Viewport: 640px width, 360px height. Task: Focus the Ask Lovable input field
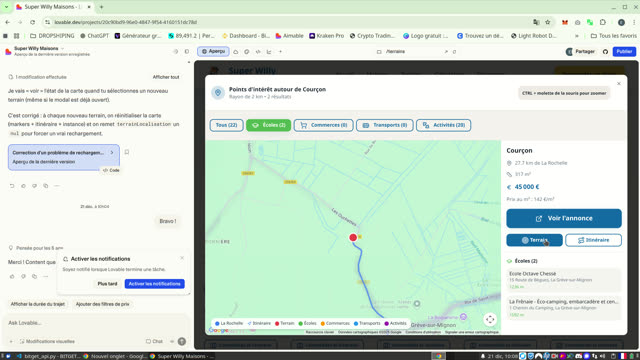[96, 323]
